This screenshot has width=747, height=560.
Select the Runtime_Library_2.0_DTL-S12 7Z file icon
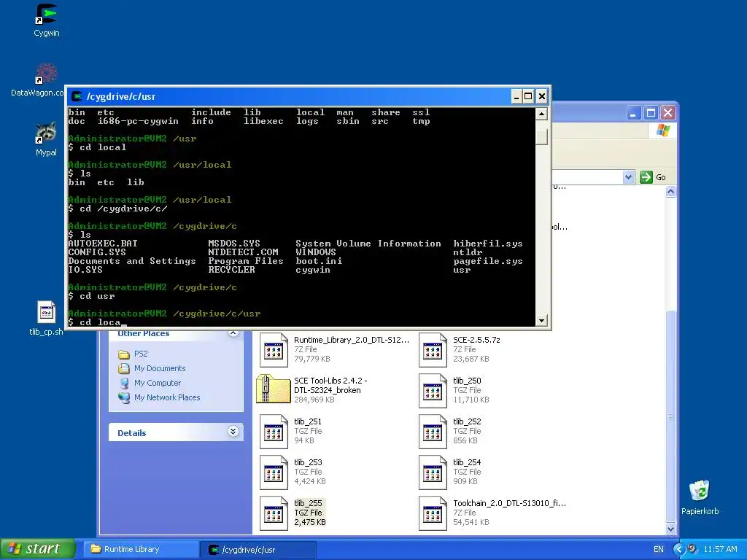coord(274,350)
